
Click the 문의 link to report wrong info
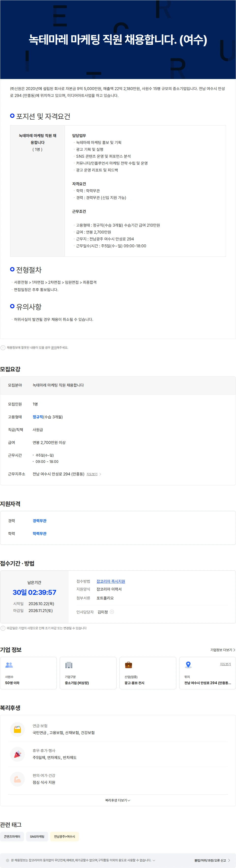[54, 347]
